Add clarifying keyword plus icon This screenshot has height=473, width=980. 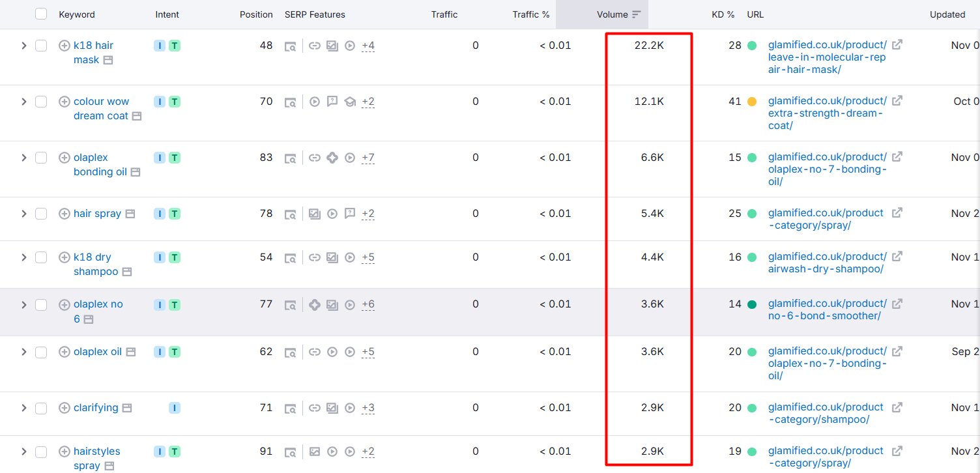65,408
